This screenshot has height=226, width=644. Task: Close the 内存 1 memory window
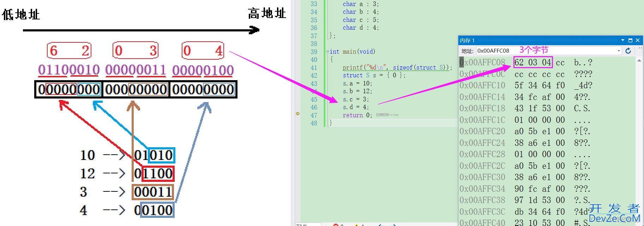pyautogui.click(x=638, y=40)
